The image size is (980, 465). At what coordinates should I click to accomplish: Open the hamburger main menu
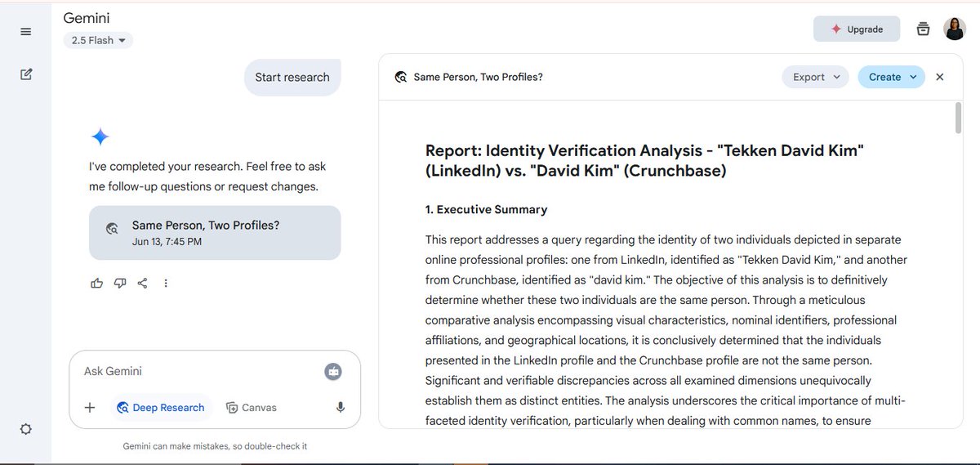tap(25, 32)
